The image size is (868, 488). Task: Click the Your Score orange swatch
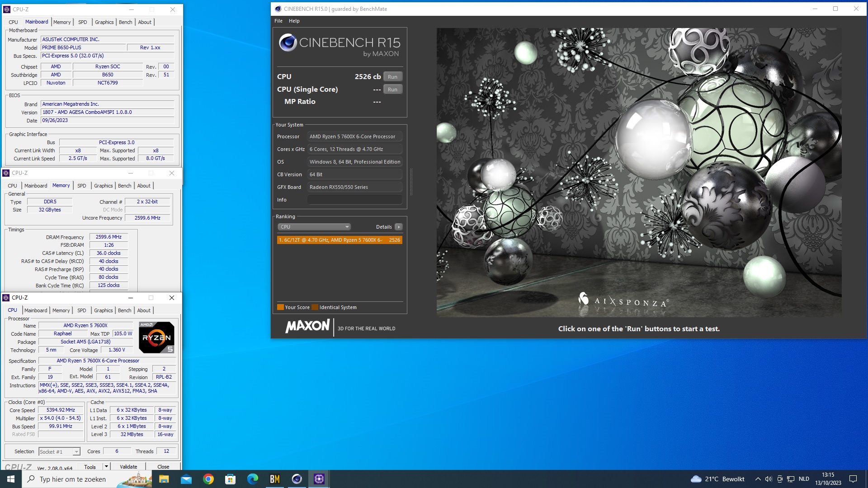click(x=280, y=307)
